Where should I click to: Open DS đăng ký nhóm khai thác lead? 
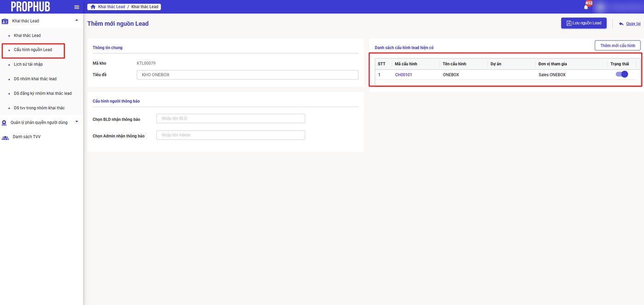pyautogui.click(x=43, y=93)
